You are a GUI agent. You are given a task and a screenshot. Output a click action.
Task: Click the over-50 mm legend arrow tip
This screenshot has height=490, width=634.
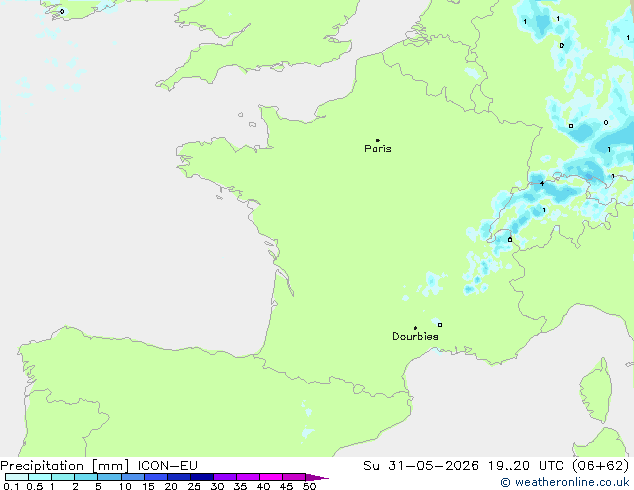tap(317, 477)
